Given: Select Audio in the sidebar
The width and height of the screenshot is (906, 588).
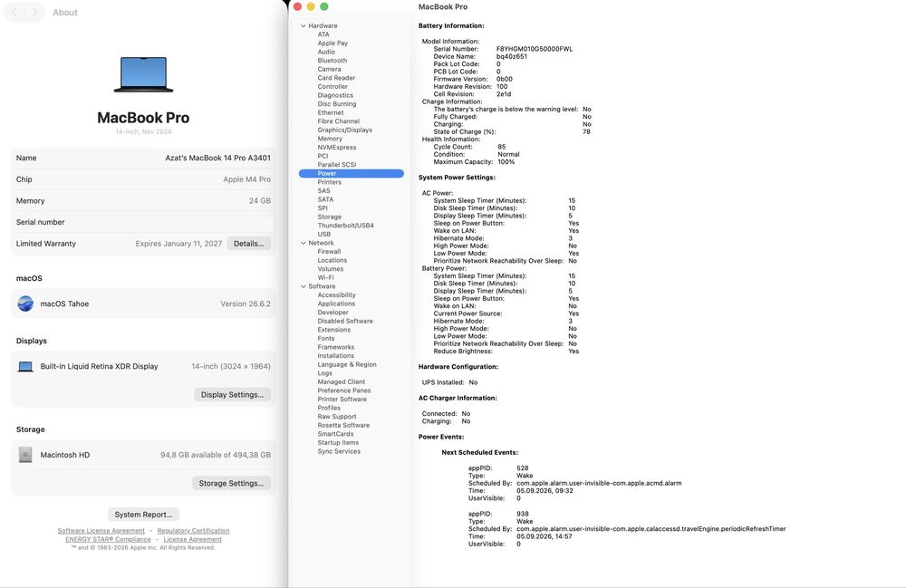Looking at the screenshot, I should (x=326, y=52).
